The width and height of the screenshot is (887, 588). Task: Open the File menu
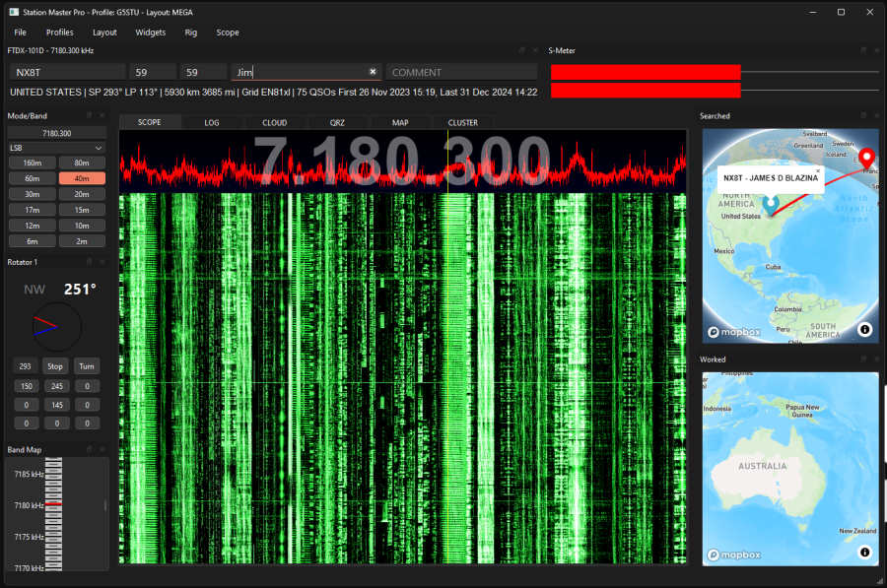21,33
